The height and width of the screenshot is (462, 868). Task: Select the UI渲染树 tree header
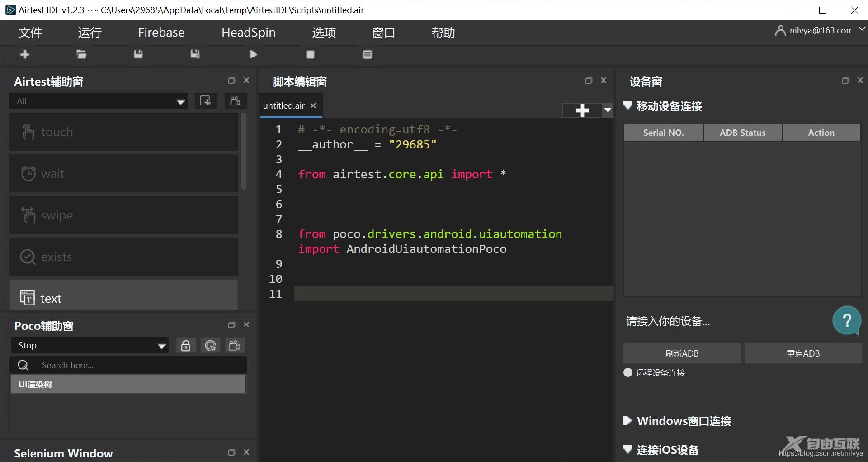128,384
